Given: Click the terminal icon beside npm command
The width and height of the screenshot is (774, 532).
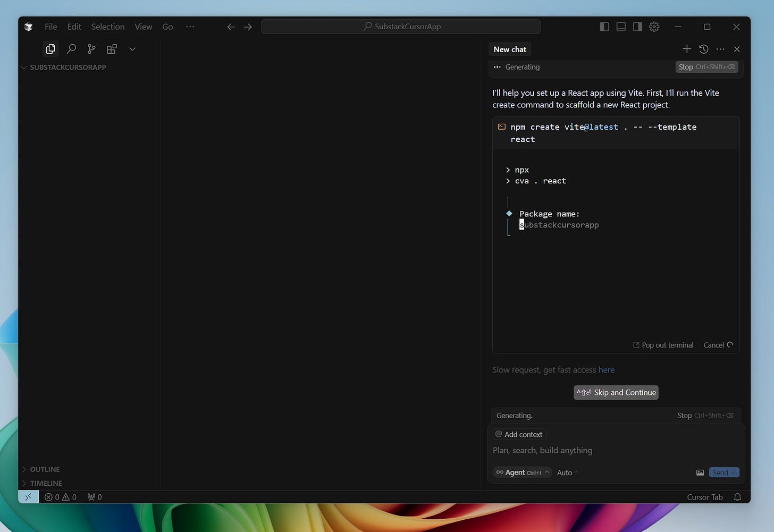Looking at the screenshot, I should 501,127.
